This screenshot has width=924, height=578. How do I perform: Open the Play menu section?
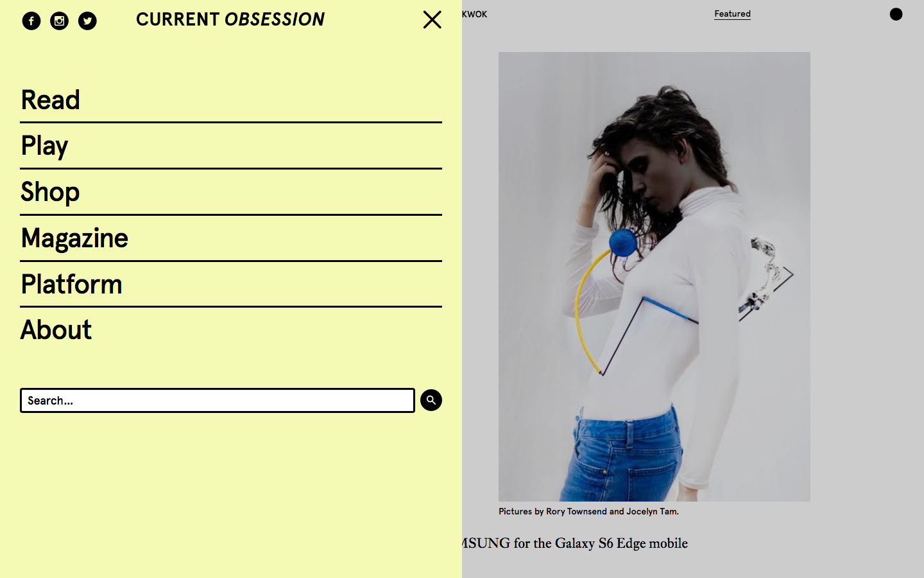point(44,146)
